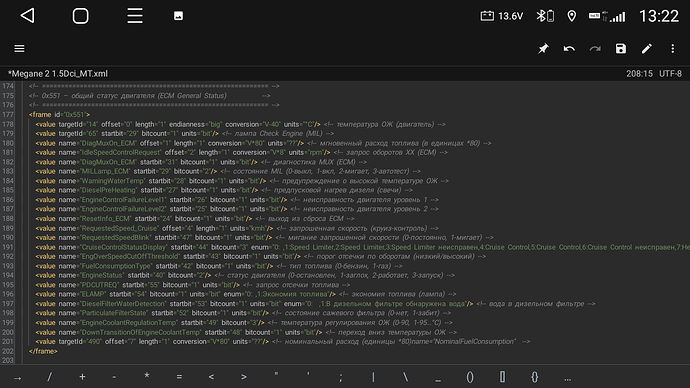Image resolution: width=690 pixels, height=388 pixels.
Task: Insert parentheses pair
Action: pos(470,377)
